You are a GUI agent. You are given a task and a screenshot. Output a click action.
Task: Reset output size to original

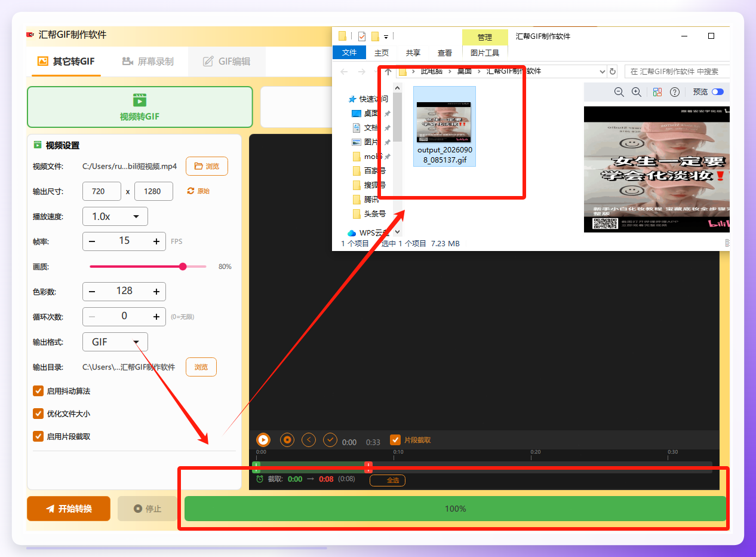pos(198,191)
